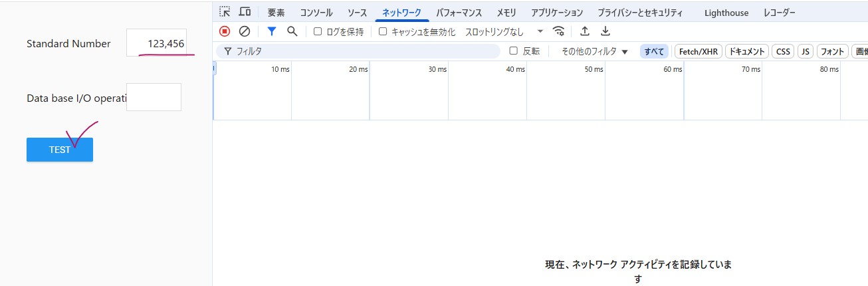Viewport: 868px width, 286px height.
Task: Switch to the コンソール tab
Action: click(x=316, y=13)
